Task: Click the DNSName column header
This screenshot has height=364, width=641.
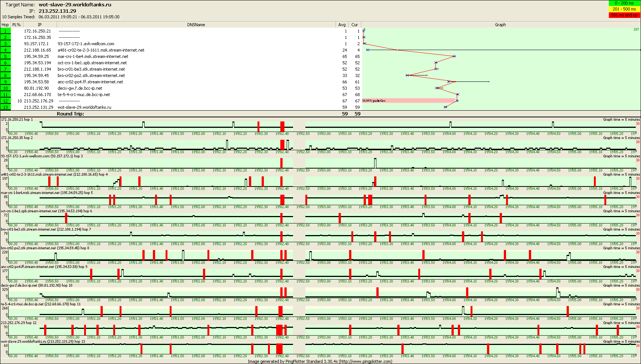Action: pyautogui.click(x=196, y=25)
